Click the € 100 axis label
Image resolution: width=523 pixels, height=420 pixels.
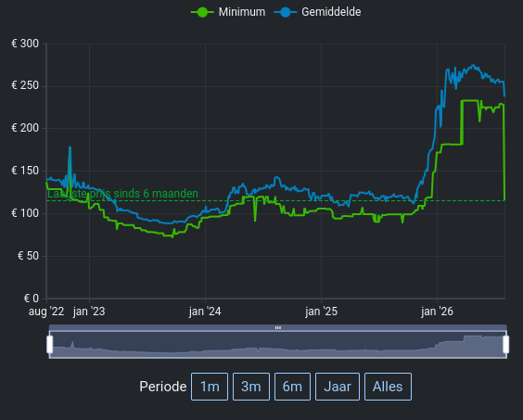[x=25, y=213]
